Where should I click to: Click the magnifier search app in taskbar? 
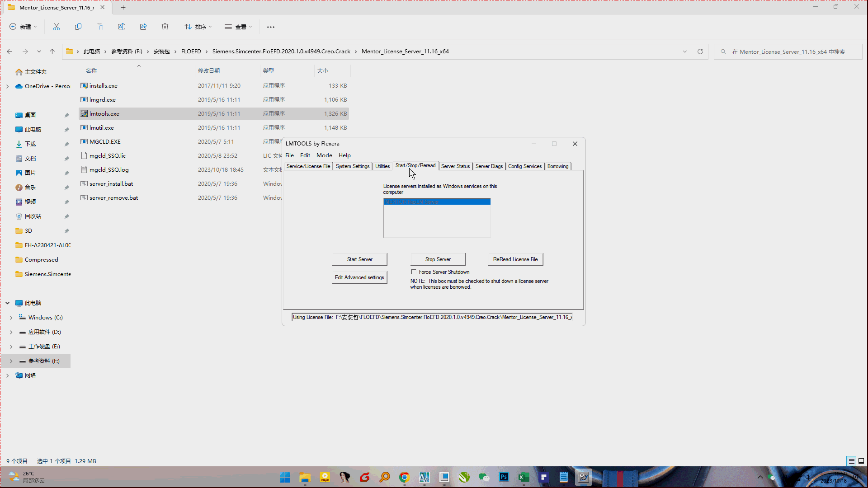pyautogui.click(x=384, y=477)
